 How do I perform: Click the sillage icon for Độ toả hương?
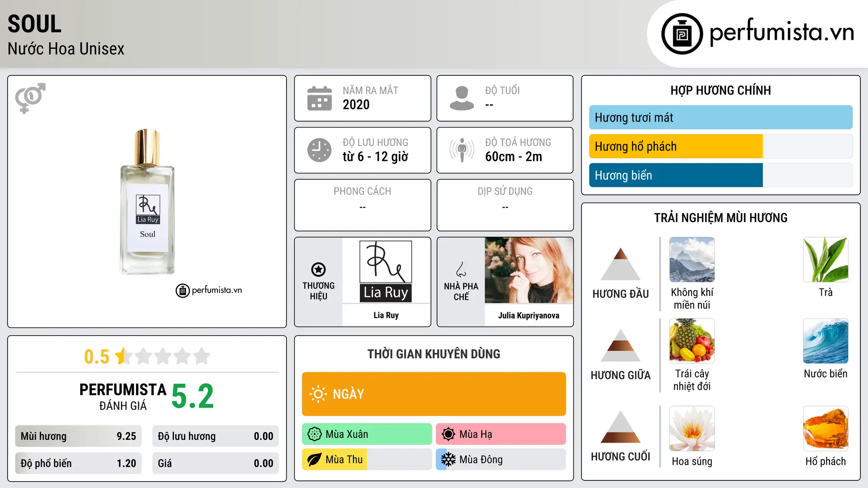pos(462,150)
